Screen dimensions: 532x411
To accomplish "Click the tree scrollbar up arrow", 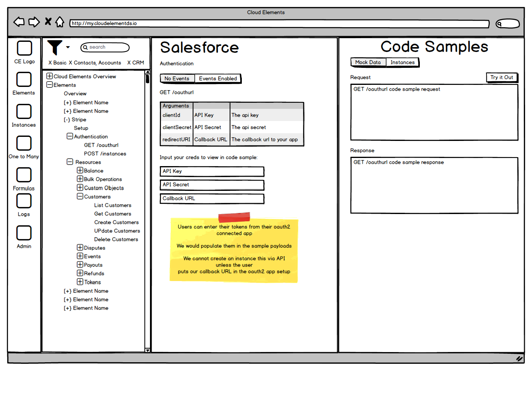I will [x=148, y=72].
